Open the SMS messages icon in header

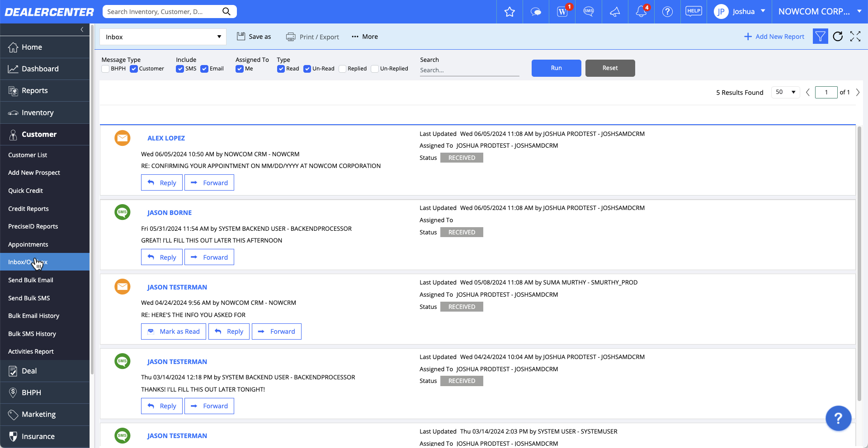[589, 11]
